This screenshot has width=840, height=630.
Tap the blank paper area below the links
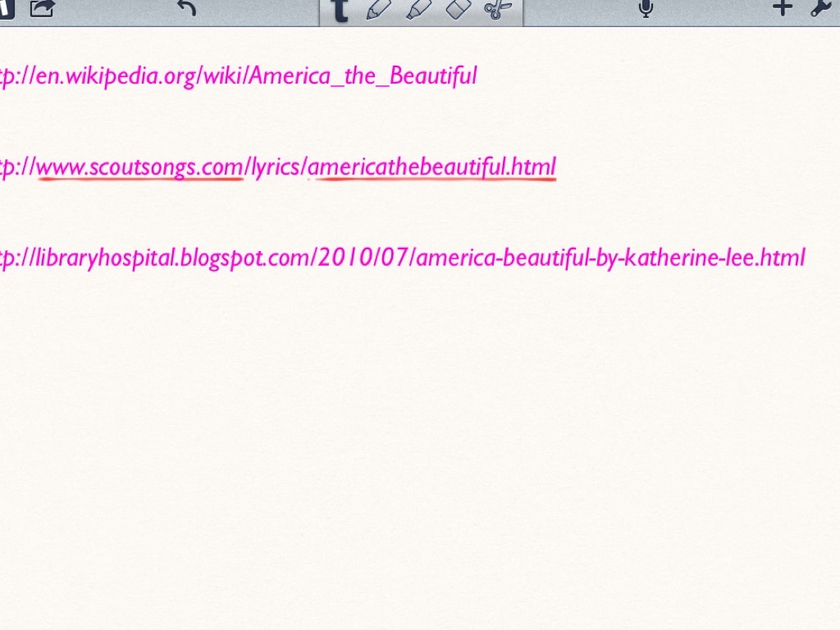tap(420, 451)
